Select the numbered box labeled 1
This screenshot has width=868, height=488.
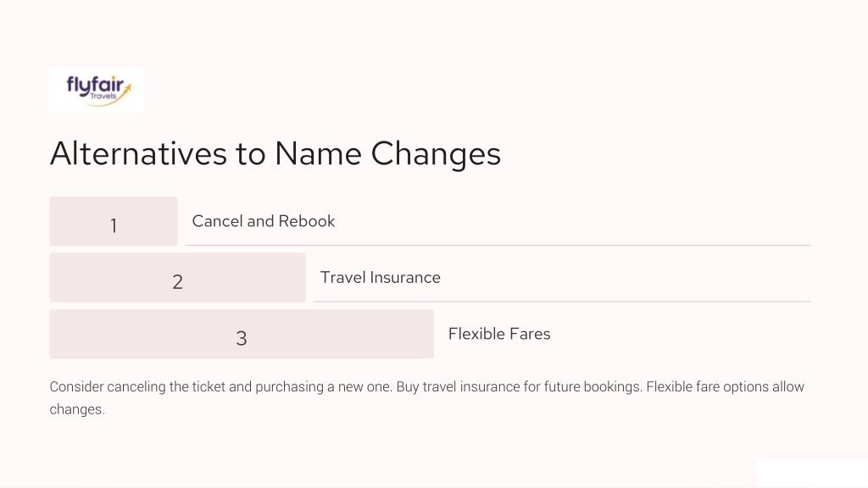[114, 221]
